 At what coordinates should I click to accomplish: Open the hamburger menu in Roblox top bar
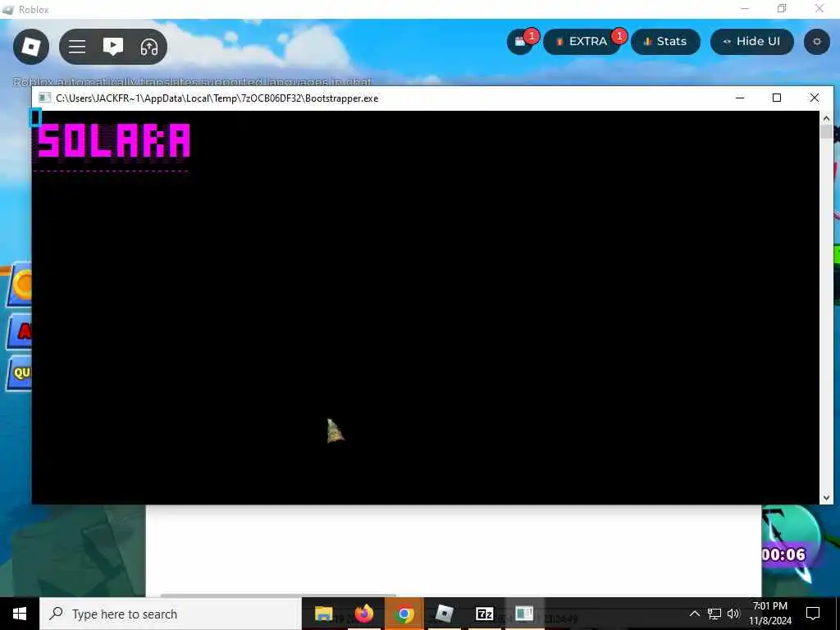coord(77,47)
